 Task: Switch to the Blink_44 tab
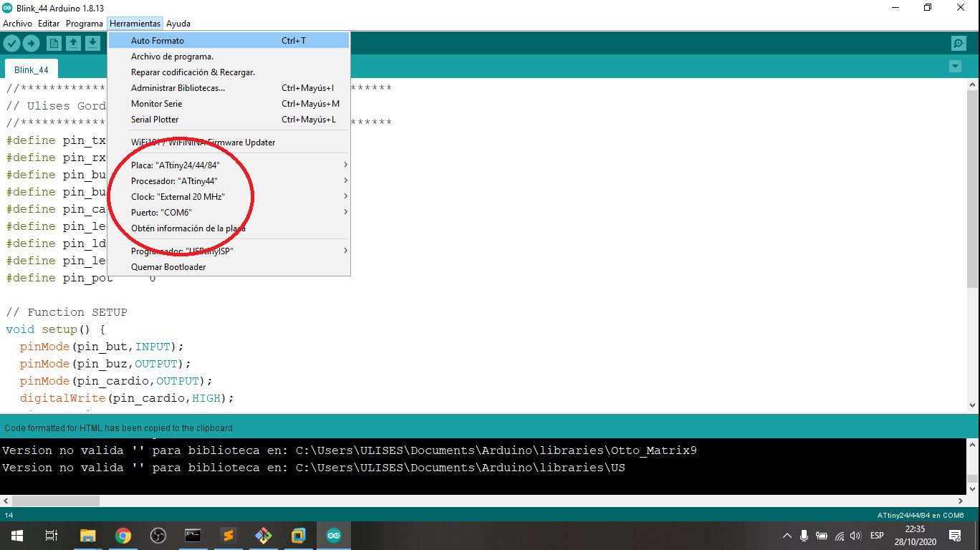point(32,70)
